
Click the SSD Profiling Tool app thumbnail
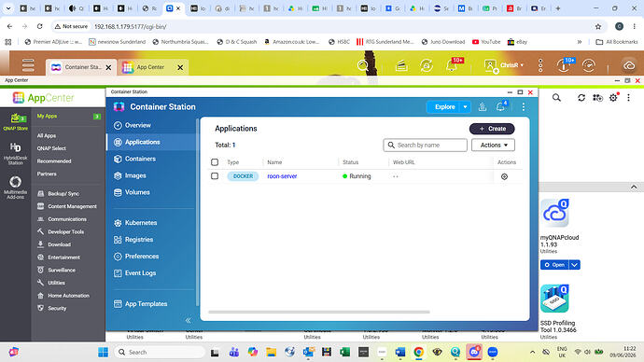pyautogui.click(x=554, y=299)
